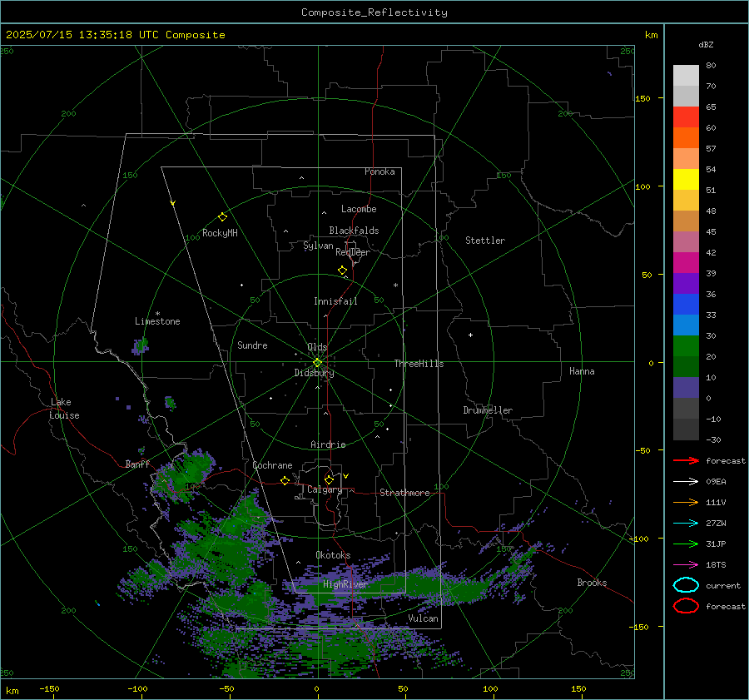The image size is (749, 700).
Task: Click the orange 57-60 dBZ swatch
Action: tap(686, 138)
